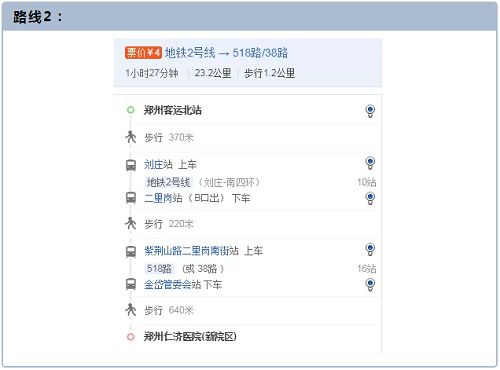Click the bus icon next to 紫荆山路二里岗南街站
The height and width of the screenshot is (370, 500).
pos(131,252)
